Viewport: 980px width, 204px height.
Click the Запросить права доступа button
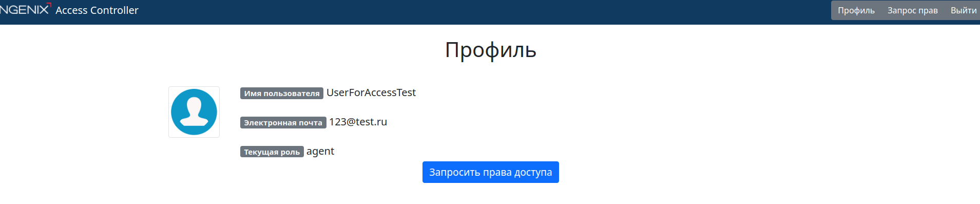490,172
